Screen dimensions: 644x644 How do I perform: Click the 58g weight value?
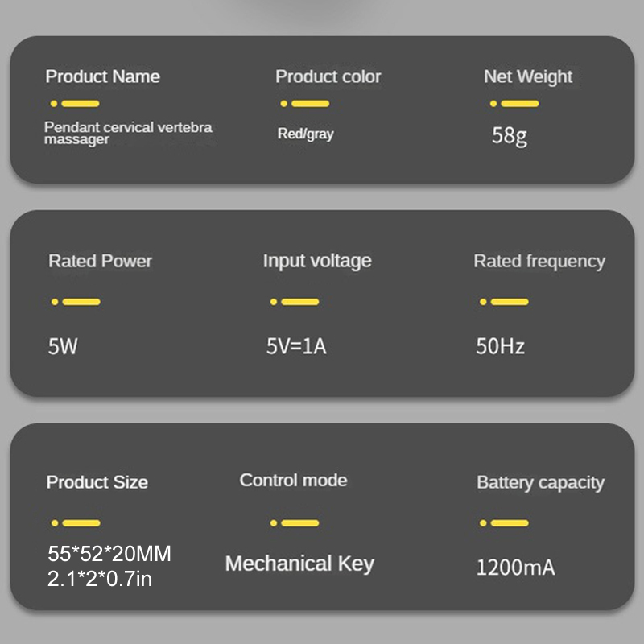pos(510,135)
